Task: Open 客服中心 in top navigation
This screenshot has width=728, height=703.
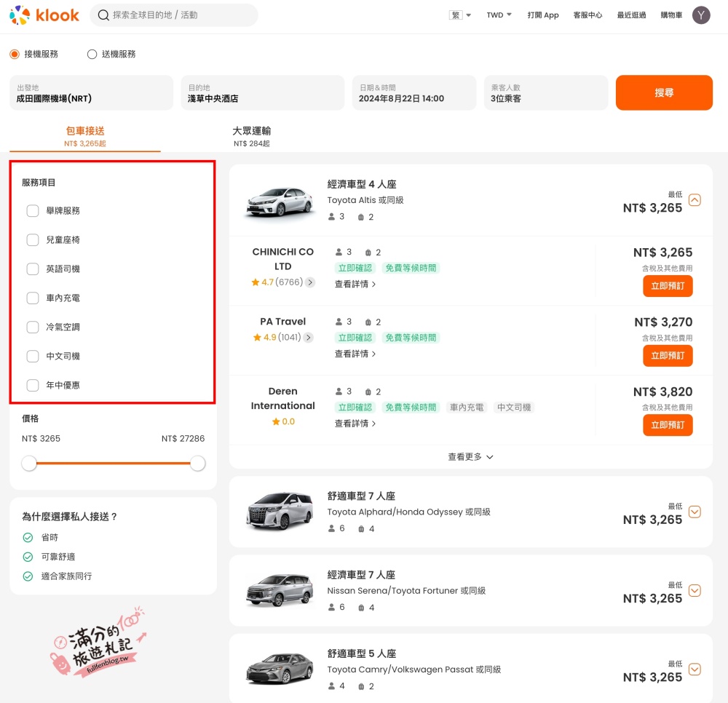Action: pyautogui.click(x=587, y=15)
